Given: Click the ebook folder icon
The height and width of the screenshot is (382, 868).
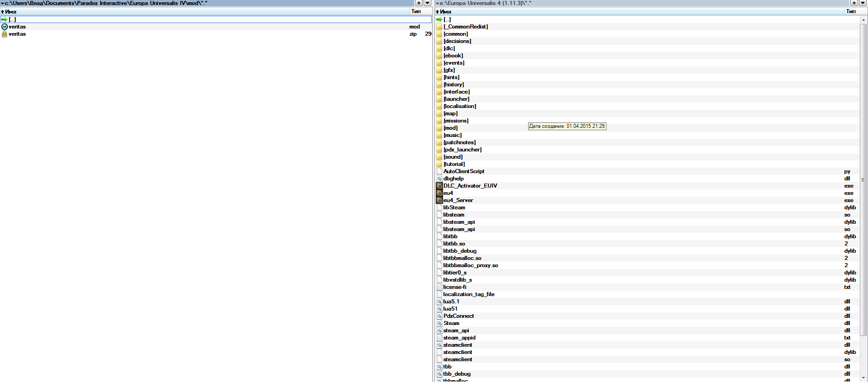Looking at the screenshot, I should pos(439,56).
